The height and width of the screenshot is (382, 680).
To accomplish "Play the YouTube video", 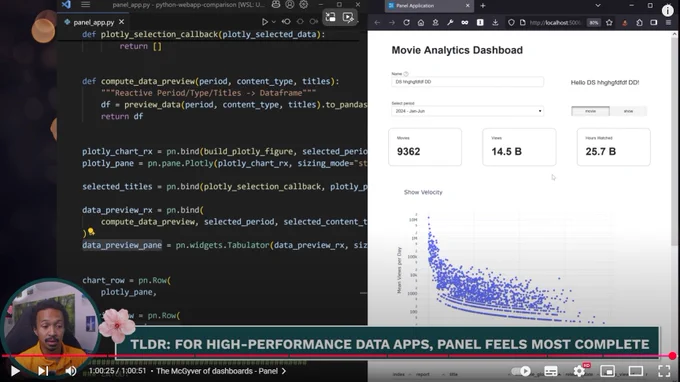I will pyautogui.click(x=15, y=371).
